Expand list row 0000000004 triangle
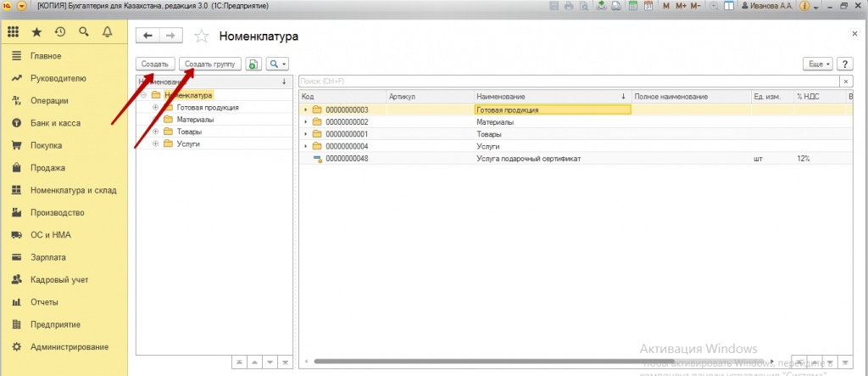This screenshot has width=868, height=376. click(305, 146)
